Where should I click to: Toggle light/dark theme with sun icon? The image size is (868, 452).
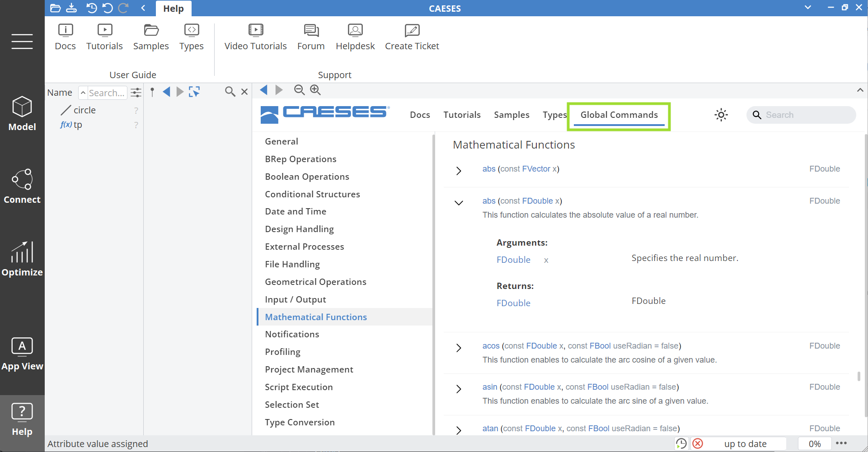(721, 115)
